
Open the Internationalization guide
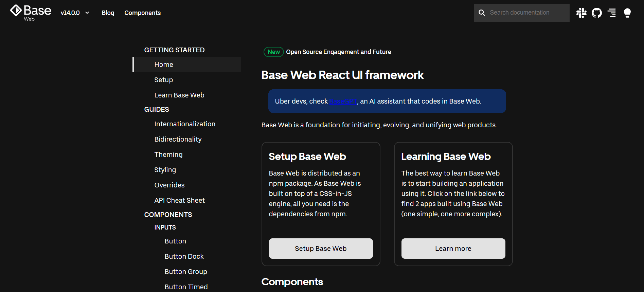point(185,124)
